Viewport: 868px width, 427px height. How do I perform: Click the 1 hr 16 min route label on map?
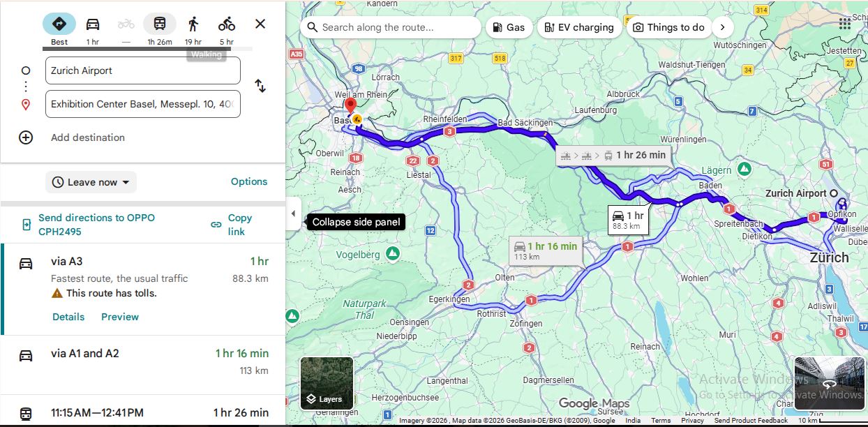click(546, 250)
